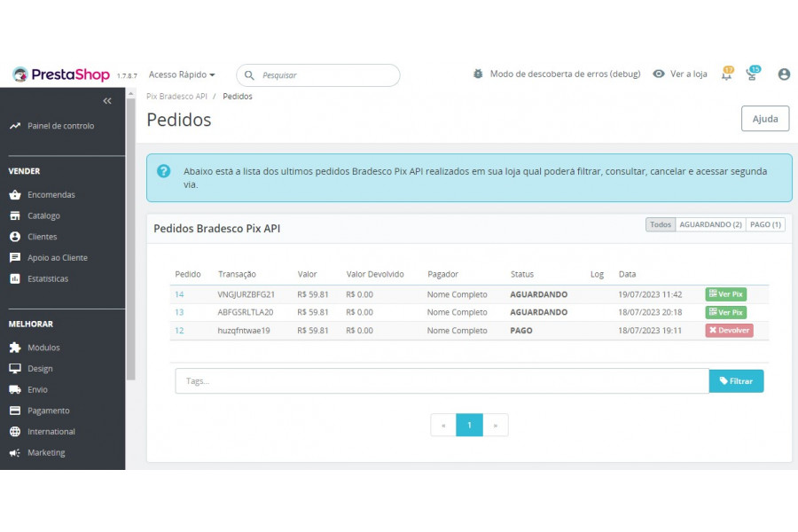Click the Tags filter input field
Screen dimensions: 798x532
click(x=442, y=380)
